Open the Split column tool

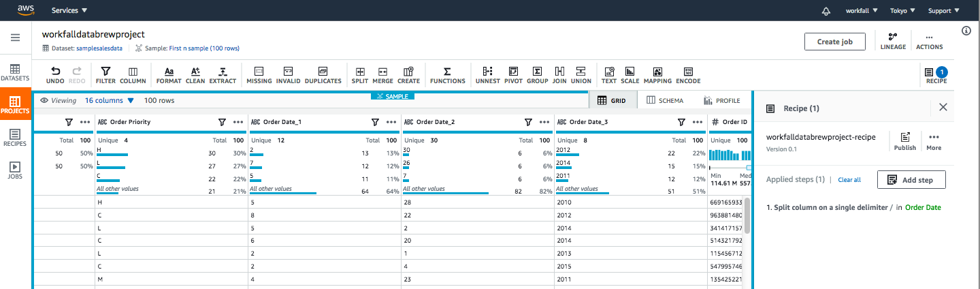pos(360,75)
